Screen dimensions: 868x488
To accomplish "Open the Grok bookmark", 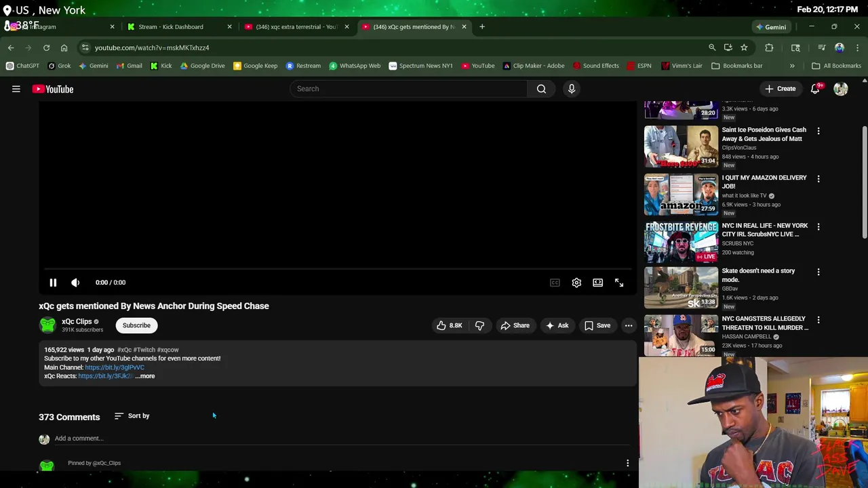I will click(x=59, y=66).
